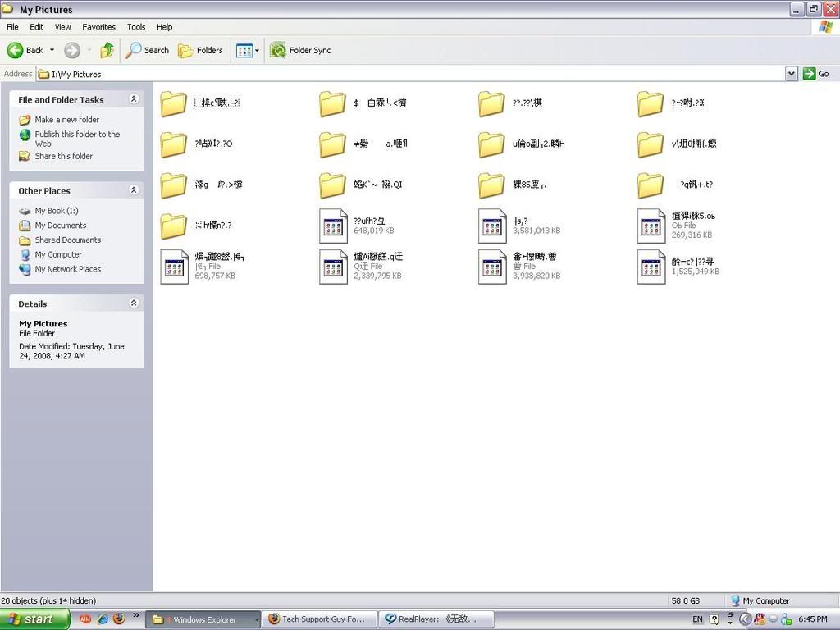Collapse the File and Folder Tasks panel
Viewport: 840px width, 630px height.
tap(134, 99)
